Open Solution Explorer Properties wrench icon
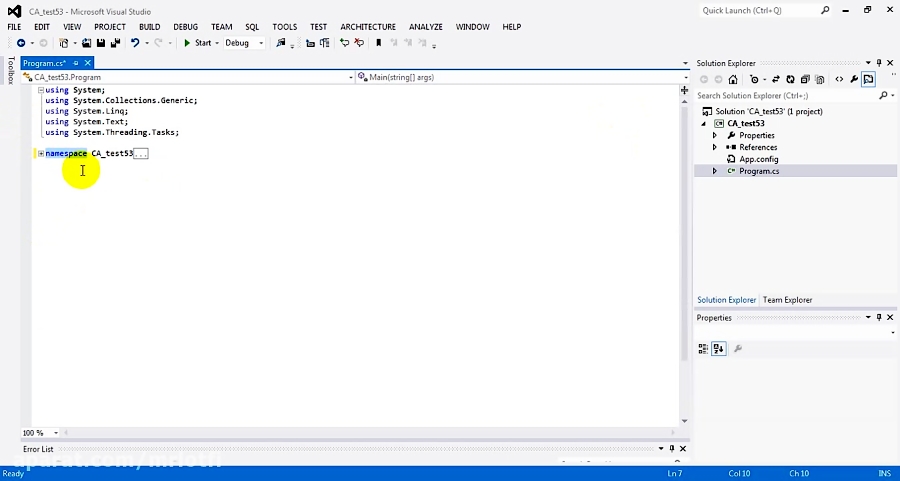This screenshot has height=481, width=900. (854, 79)
